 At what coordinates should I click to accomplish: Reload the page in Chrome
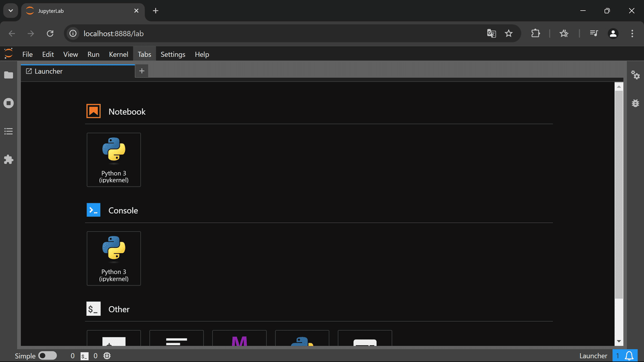point(50,33)
